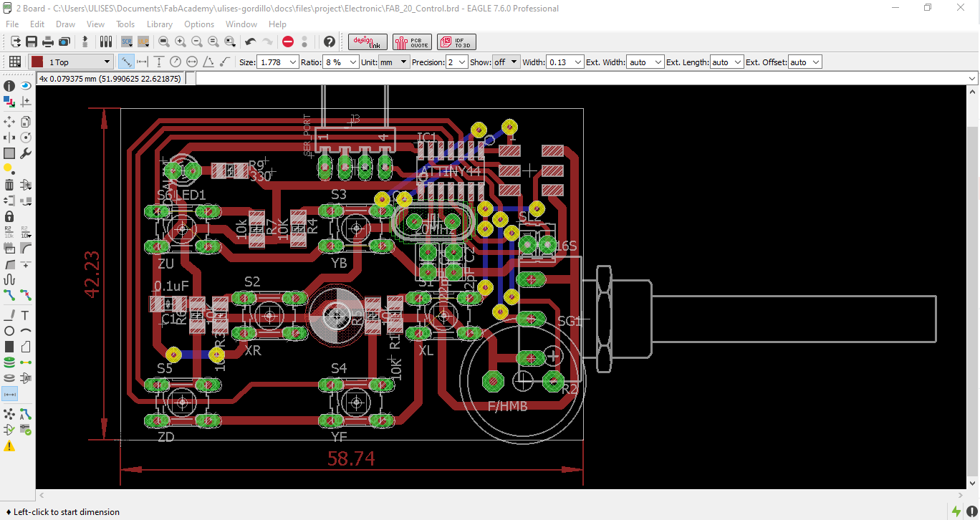Toggle the grid settings icon
The width and height of the screenshot is (980, 520).
tap(14, 62)
